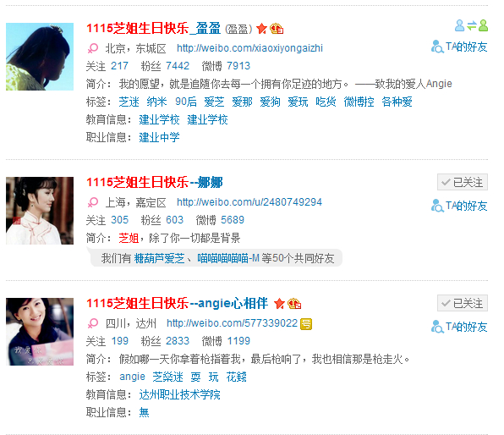Toggle the 已关注 button for angie心相伴
Viewport: 504px width, 435px height.
(x=463, y=303)
